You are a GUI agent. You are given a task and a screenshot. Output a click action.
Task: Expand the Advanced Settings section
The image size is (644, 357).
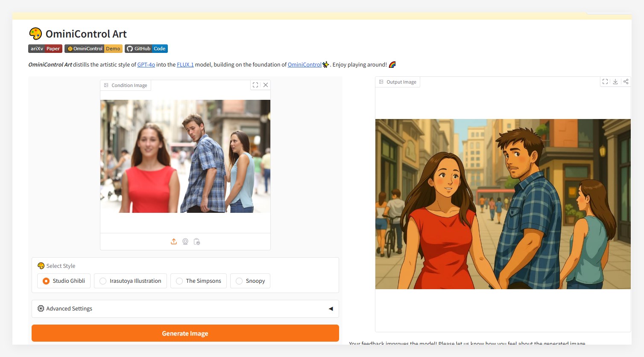click(x=69, y=309)
